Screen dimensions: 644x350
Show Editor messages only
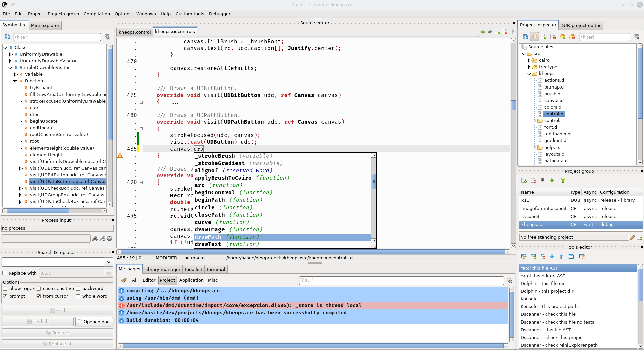tap(149, 280)
